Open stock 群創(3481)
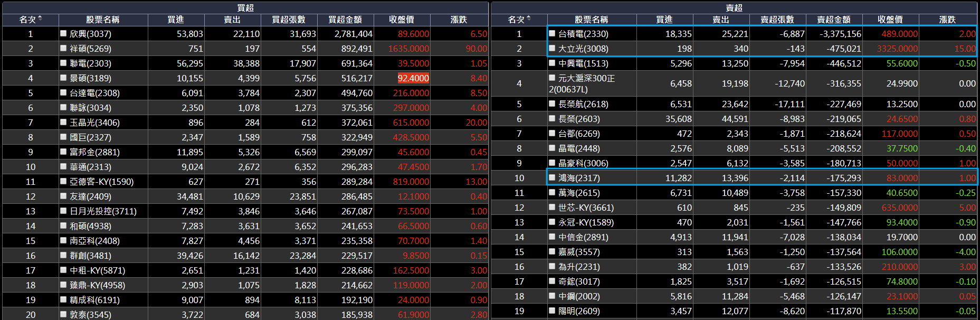The image size is (980, 320). tap(90, 256)
